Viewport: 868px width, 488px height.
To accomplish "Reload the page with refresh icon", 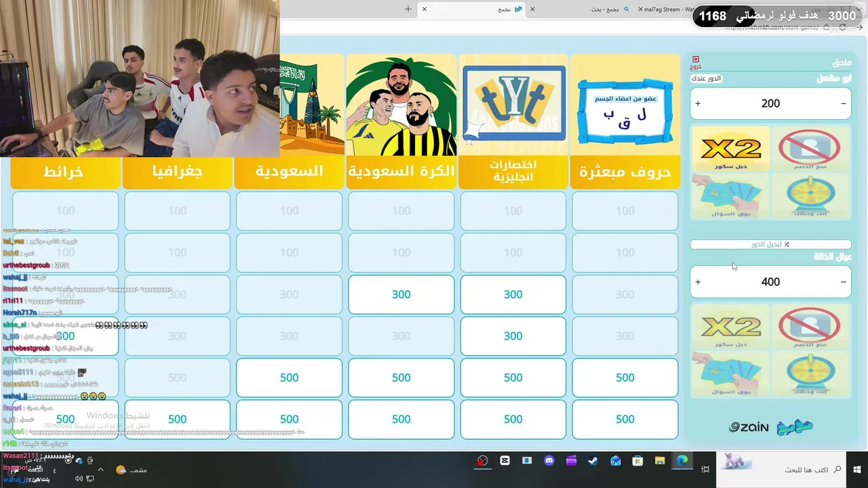I will click(842, 27).
